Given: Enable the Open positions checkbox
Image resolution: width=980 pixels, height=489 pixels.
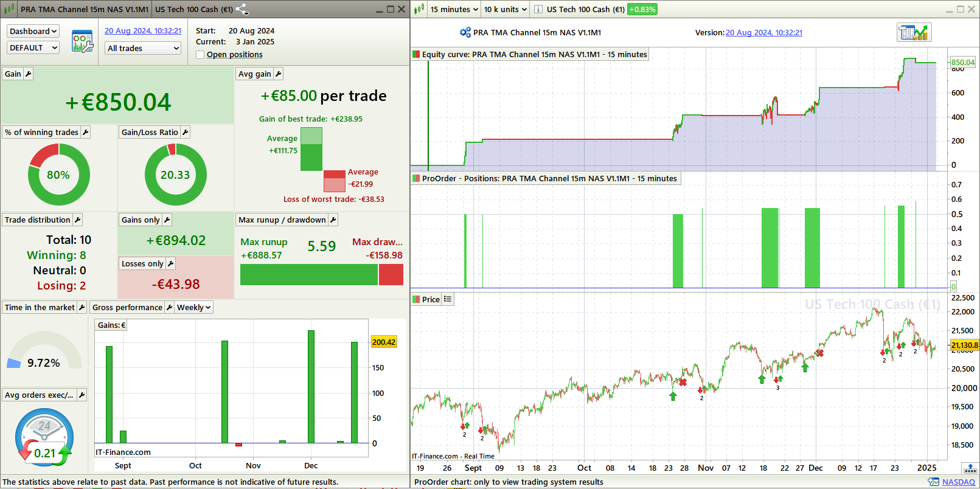Looking at the screenshot, I should (x=200, y=55).
